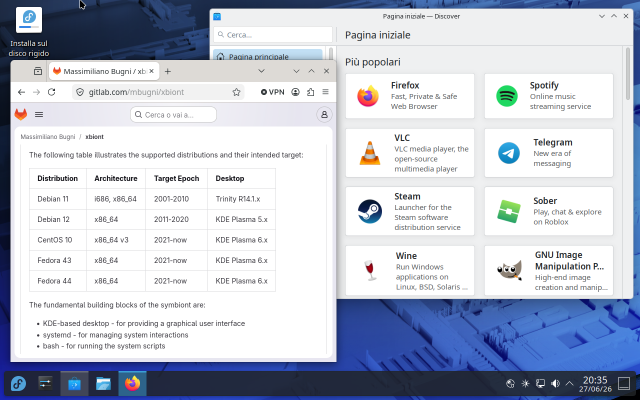This screenshot has height=400, width=640.
Task: Open the Installa sul disco rigido desktop icon
Action: pos(29,32)
